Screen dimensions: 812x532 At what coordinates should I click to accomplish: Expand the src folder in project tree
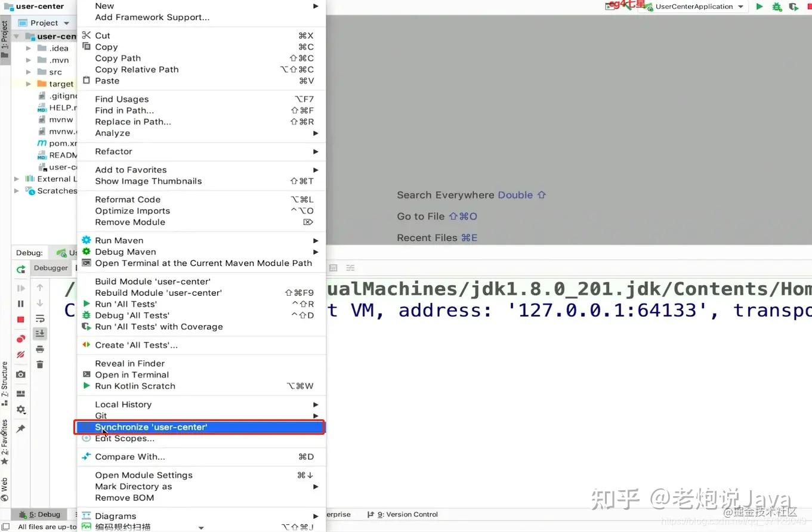29,72
